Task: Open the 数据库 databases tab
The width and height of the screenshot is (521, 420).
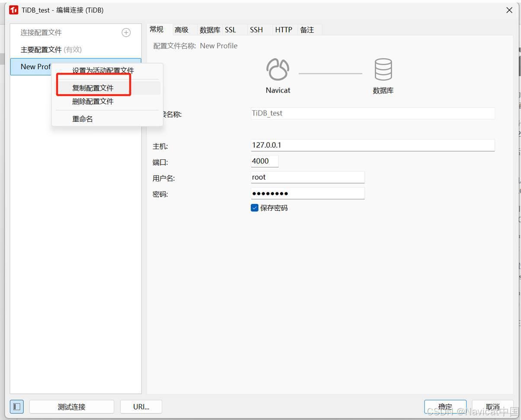Action: [209, 30]
